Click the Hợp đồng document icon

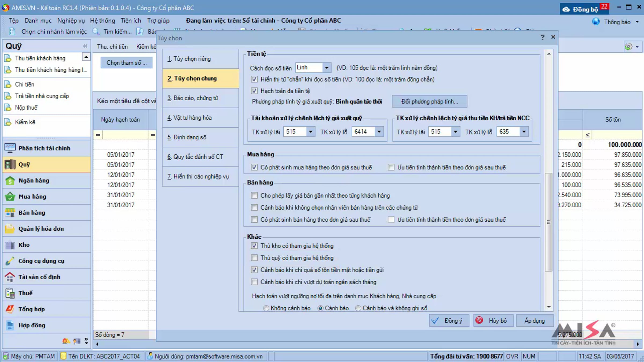click(x=10, y=325)
